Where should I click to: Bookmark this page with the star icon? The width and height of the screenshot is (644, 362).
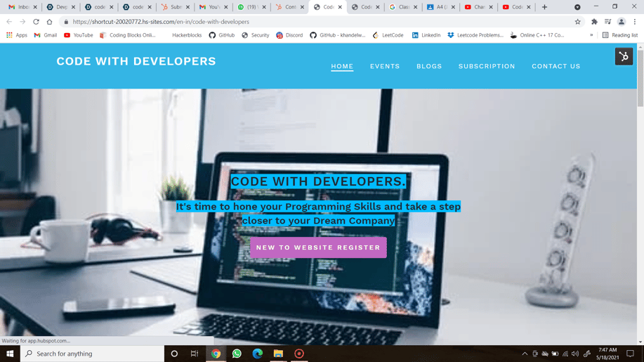(578, 22)
